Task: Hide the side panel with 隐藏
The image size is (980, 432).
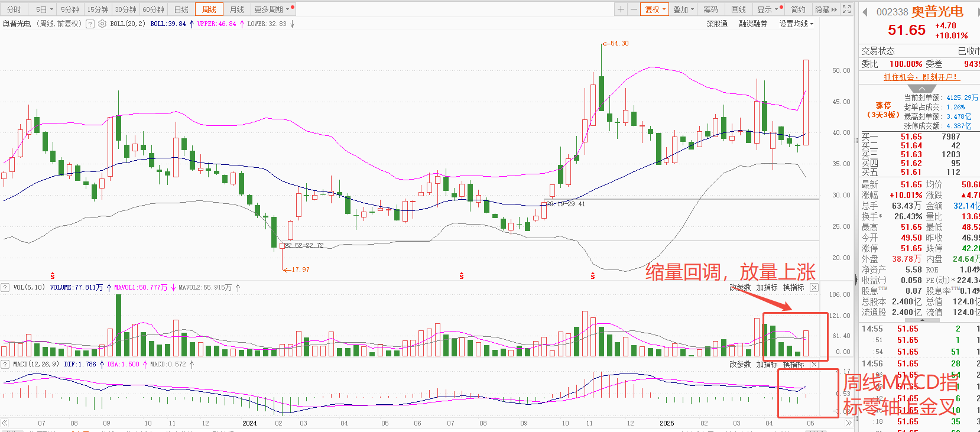Action: 826,9
